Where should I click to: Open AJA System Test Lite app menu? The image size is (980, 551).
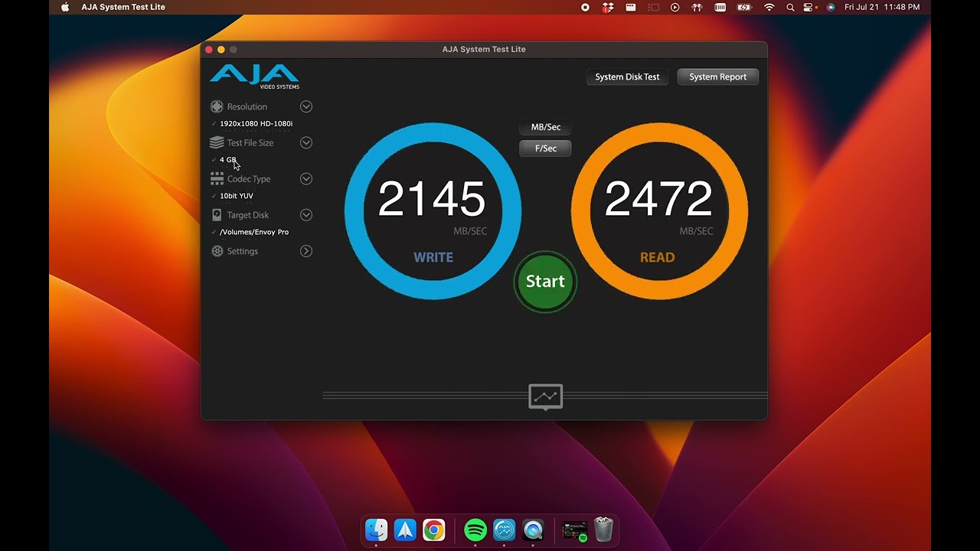123,7
